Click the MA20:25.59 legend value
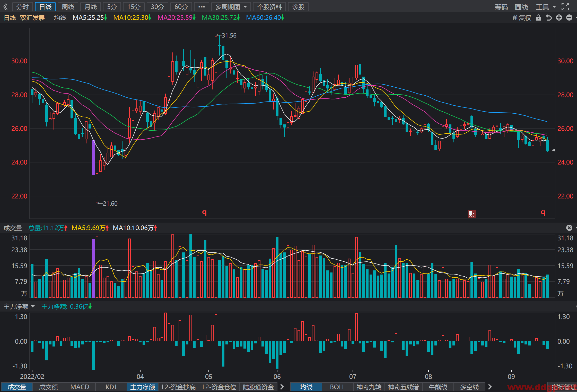The width and height of the screenshot is (577, 392). (177, 17)
